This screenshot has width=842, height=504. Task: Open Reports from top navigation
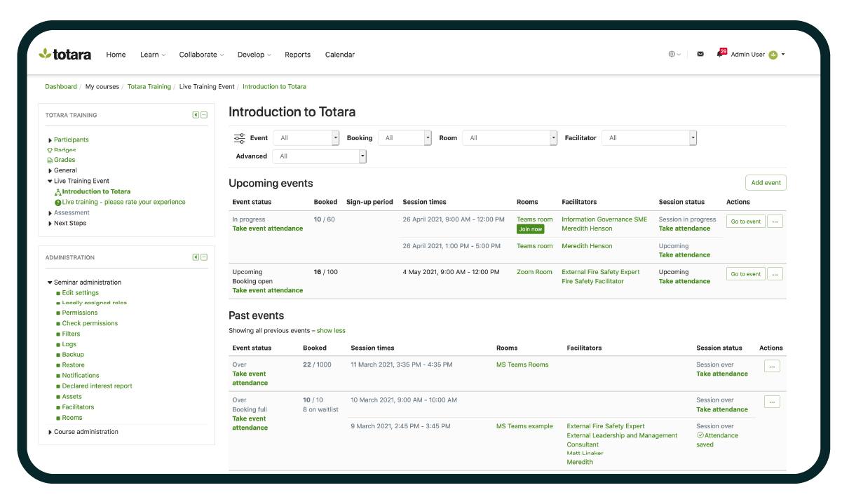[x=297, y=55]
